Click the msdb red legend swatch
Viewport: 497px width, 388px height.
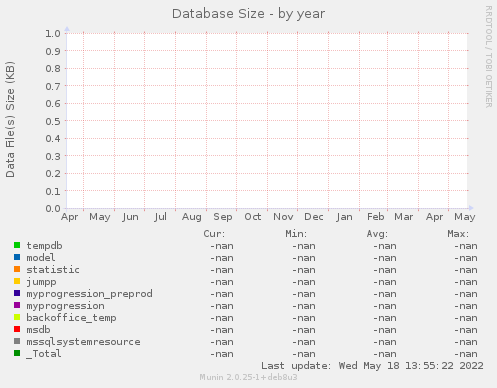tap(17, 329)
